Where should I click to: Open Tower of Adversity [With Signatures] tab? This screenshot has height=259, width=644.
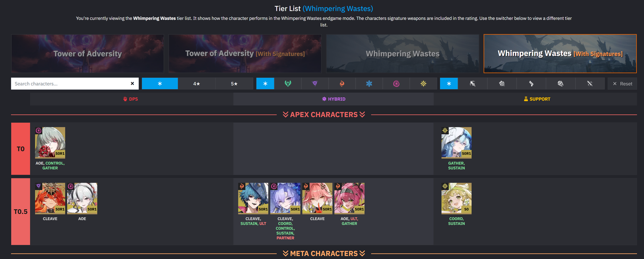click(245, 54)
